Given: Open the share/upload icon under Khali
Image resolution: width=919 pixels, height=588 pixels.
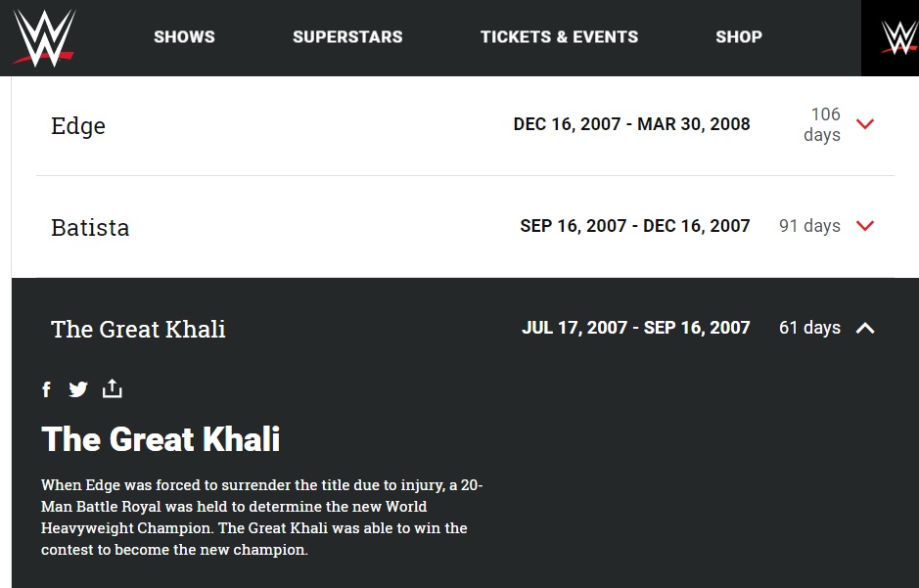Looking at the screenshot, I should [112, 388].
